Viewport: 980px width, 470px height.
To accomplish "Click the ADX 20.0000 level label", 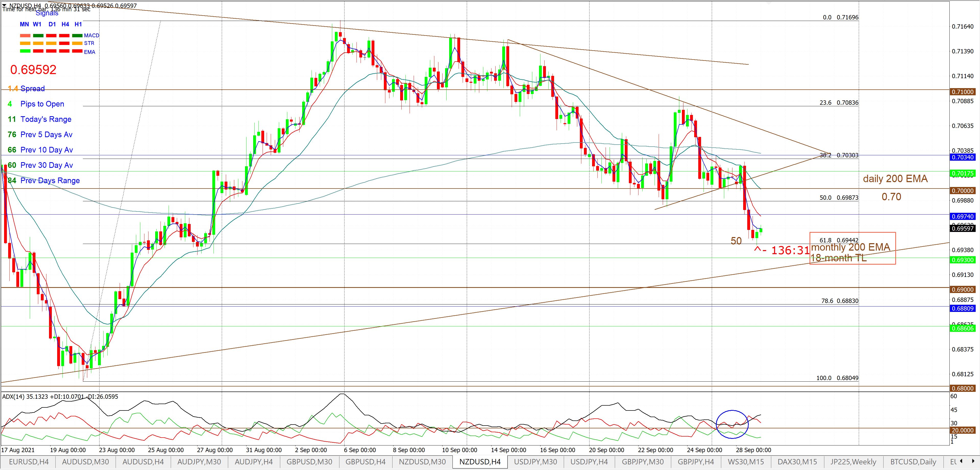I will [x=962, y=430].
